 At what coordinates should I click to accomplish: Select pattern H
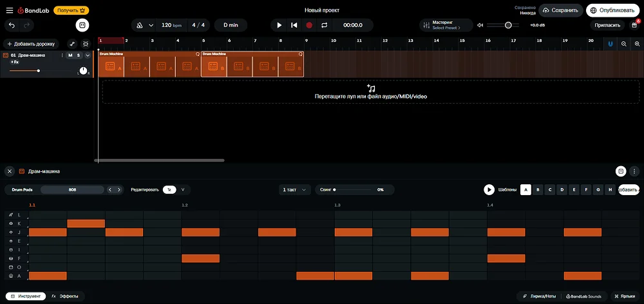tap(611, 190)
